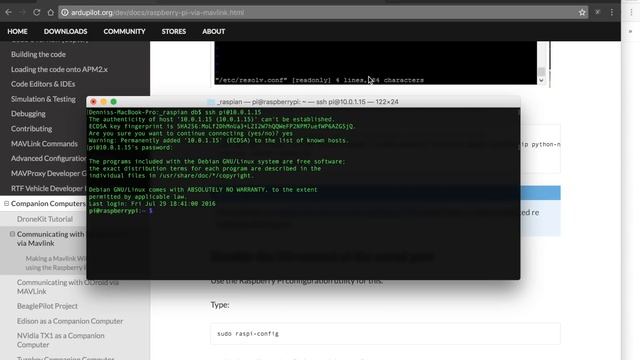Go back with browser back arrow
Image resolution: width=640 pixels, height=360 pixels.
pos(9,13)
